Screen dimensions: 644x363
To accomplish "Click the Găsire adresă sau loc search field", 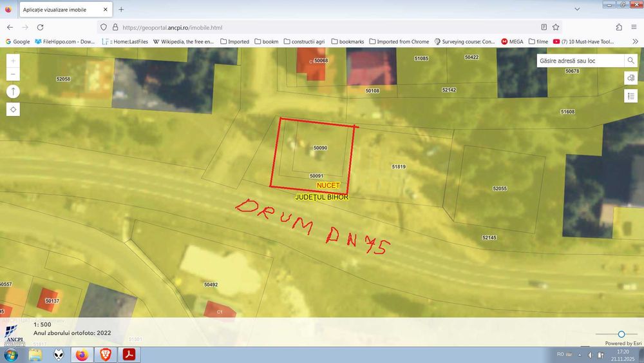I will coord(580,61).
